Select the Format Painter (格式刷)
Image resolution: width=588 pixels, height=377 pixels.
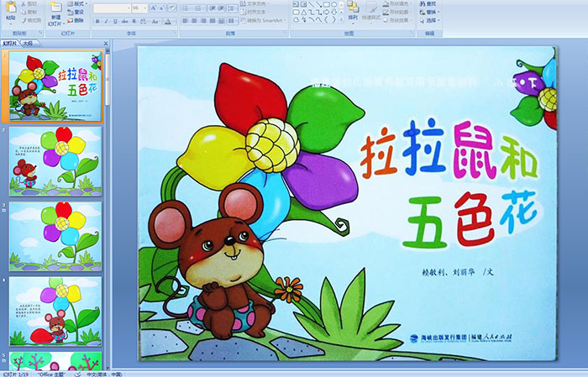coord(31,20)
